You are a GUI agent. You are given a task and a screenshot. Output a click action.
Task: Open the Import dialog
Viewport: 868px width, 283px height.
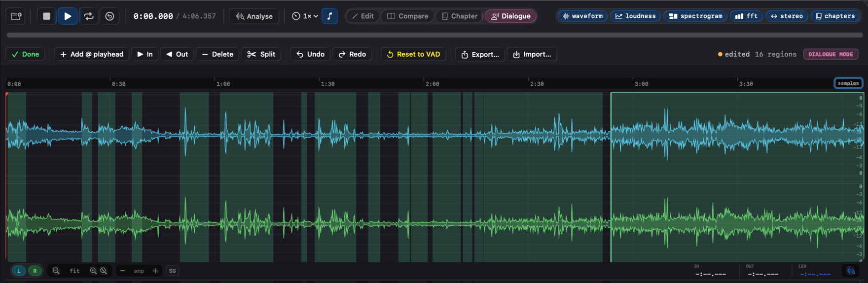tap(532, 54)
